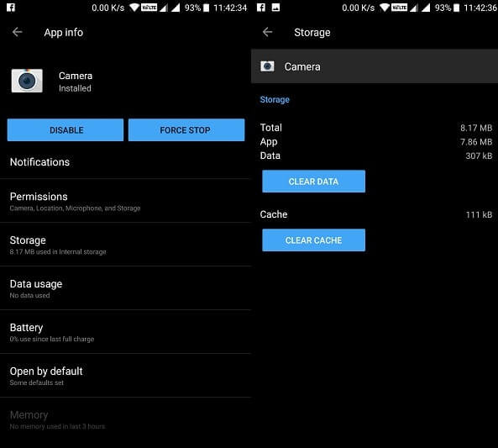Go back from the App info screen
This screenshot has height=448, width=498.
coord(17,32)
